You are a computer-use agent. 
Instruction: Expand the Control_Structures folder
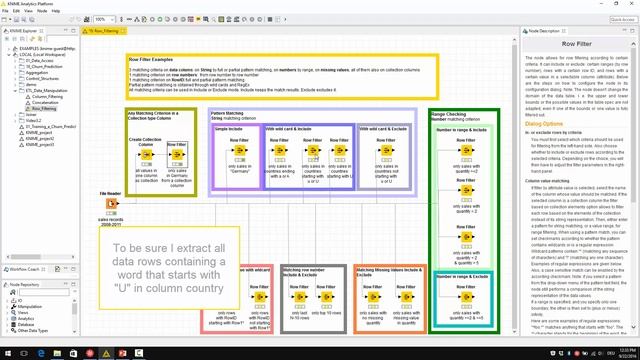[x=16, y=79]
